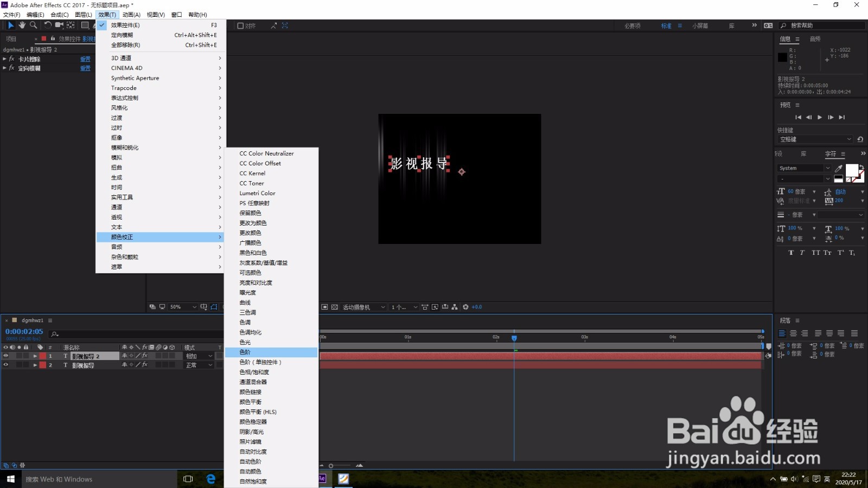Toggle the 对齐 snapping checkbox
868x488 pixels.
tap(240, 25)
